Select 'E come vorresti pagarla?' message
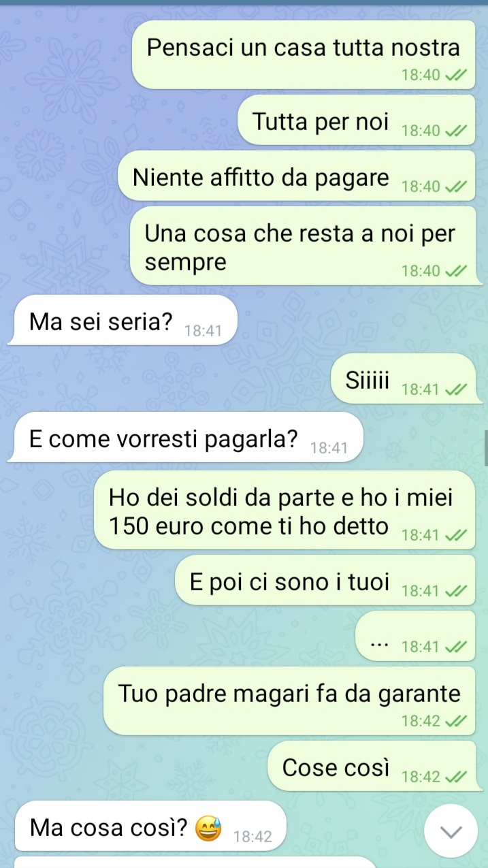The height and width of the screenshot is (868, 488). (x=186, y=438)
